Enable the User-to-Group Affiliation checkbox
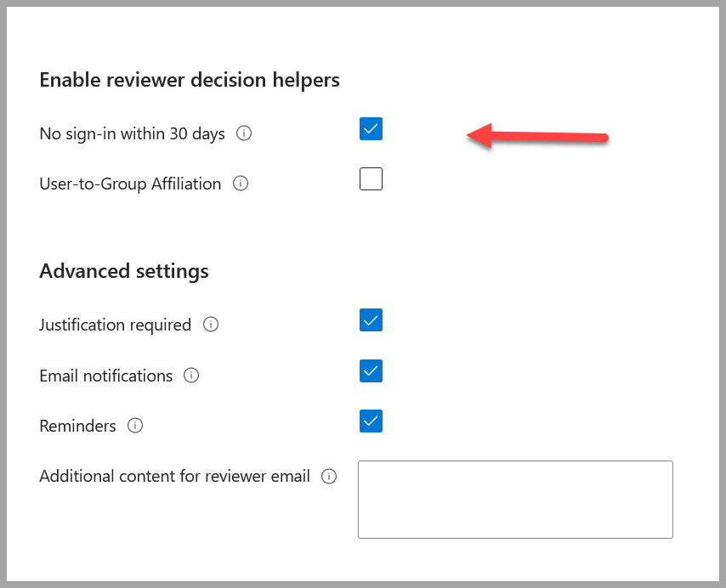 tap(371, 179)
